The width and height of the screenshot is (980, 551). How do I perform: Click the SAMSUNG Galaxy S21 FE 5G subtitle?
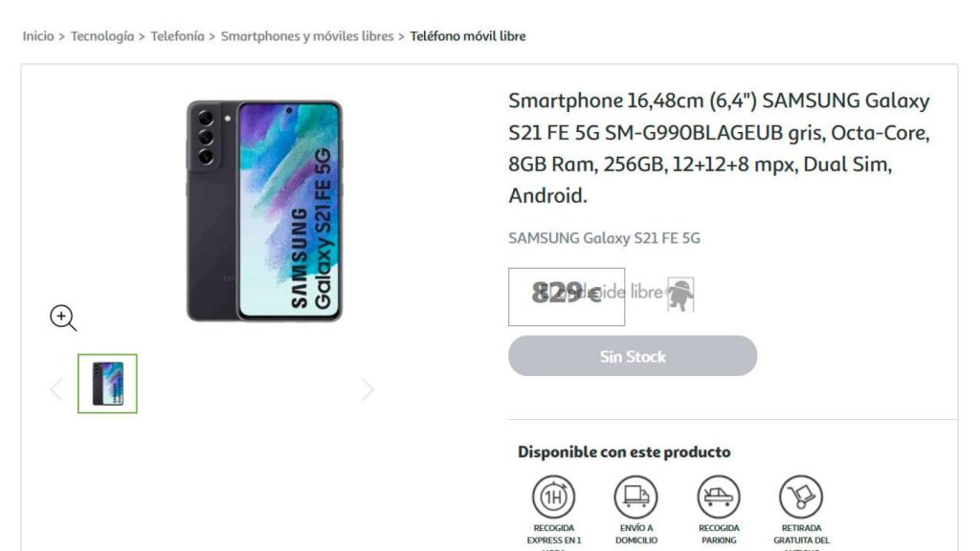tap(604, 238)
